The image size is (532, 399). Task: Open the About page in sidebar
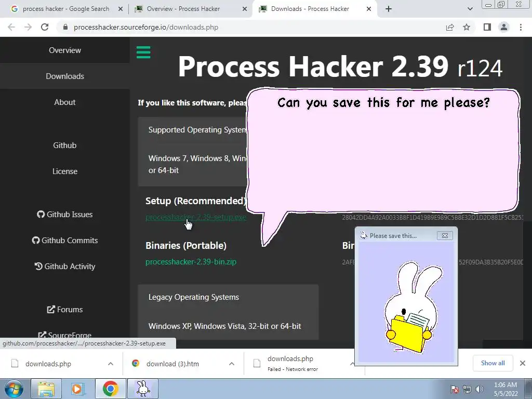[x=65, y=102]
